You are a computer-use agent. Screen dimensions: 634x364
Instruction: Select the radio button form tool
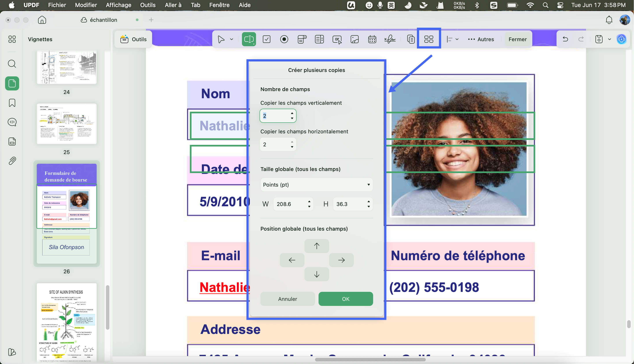284,39
